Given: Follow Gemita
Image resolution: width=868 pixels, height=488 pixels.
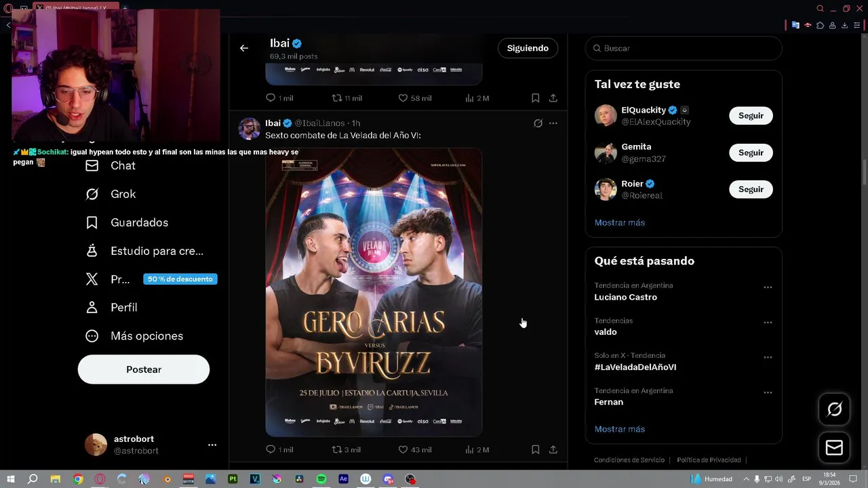Looking at the screenshot, I should (x=751, y=152).
